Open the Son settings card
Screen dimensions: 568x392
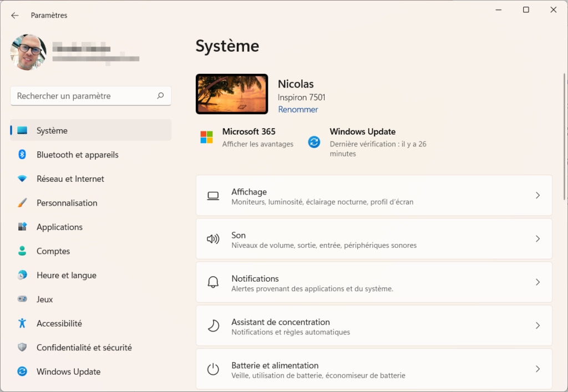pos(374,239)
